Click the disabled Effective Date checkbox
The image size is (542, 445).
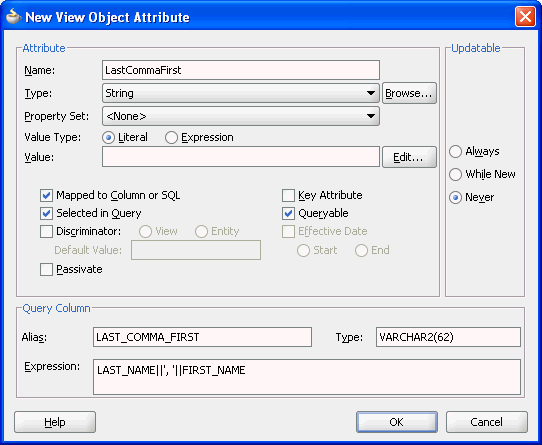(288, 231)
